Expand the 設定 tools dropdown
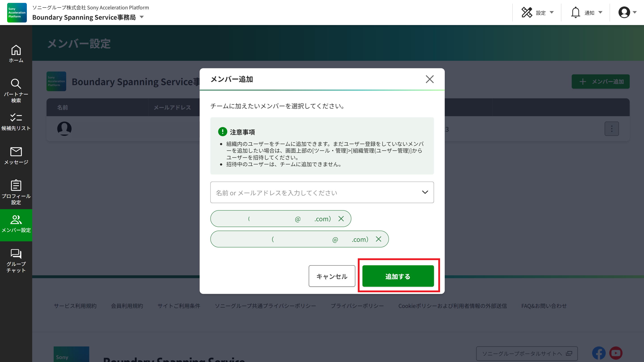The height and width of the screenshot is (362, 644). pyautogui.click(x=538, y=13)
